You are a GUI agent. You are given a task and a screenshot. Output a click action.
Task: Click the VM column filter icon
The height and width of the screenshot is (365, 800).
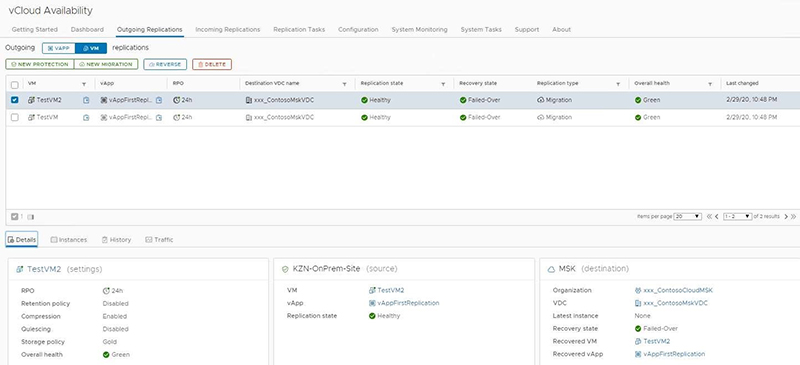[84, 84]
